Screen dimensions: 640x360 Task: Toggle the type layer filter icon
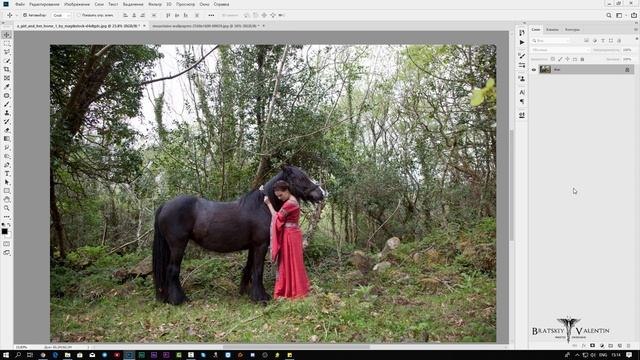[x=603, y=40]
